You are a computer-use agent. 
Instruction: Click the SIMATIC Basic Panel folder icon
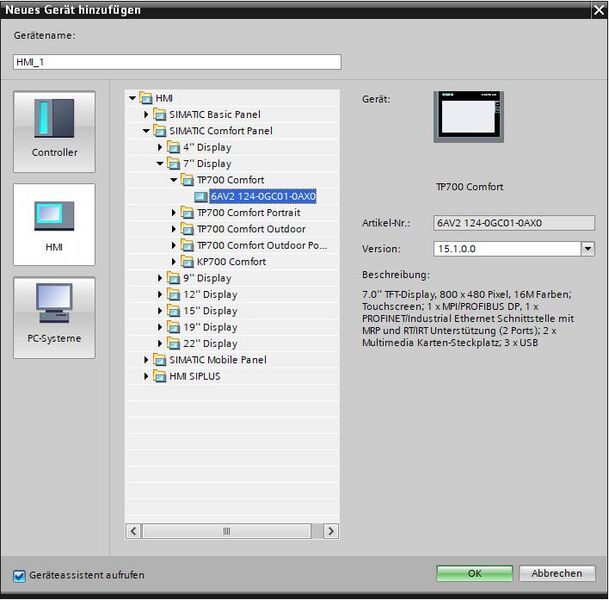160,115
